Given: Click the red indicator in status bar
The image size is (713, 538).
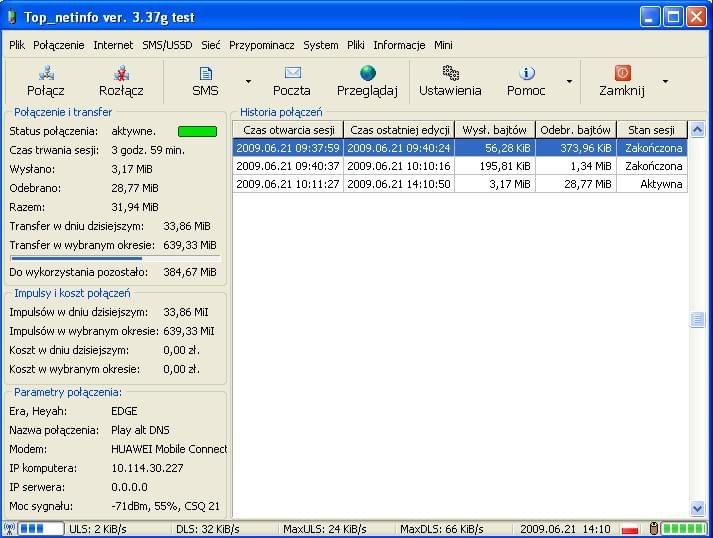Looking at the screenshot, I should pos(630,530).
